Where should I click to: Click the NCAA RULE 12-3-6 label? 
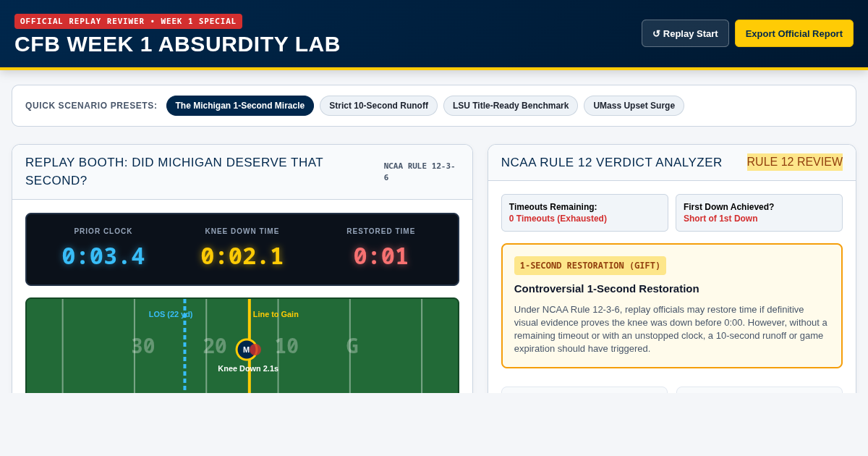tap(420, 172)
